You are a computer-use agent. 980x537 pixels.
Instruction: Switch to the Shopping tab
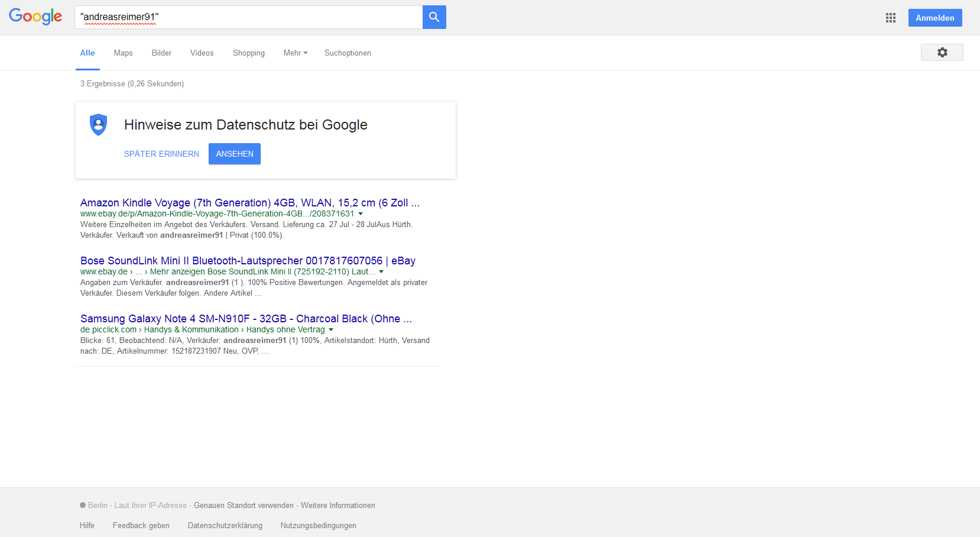pos(249,53)
